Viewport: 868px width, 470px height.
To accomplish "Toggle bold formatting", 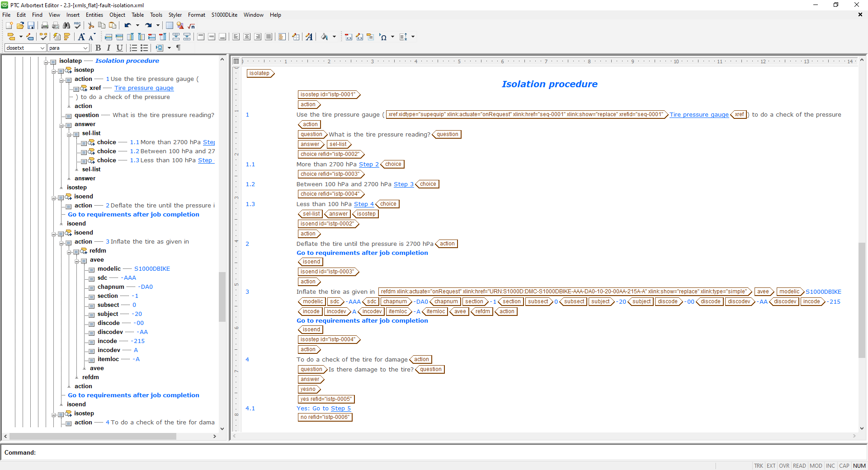I will click(x=98, y=48).
